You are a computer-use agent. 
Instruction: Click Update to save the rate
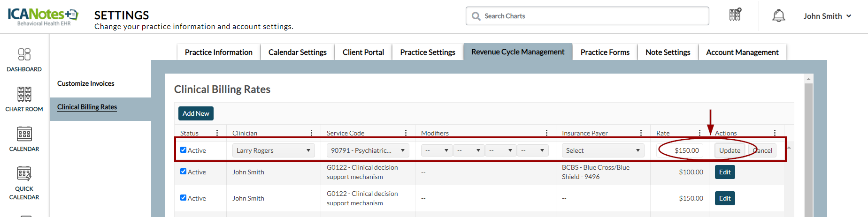pyautogui.click(x=730, y=150)
